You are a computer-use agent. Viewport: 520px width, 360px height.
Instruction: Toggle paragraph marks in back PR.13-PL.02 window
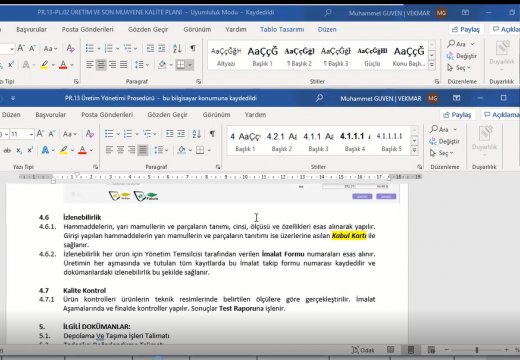(x=193, y=49)
